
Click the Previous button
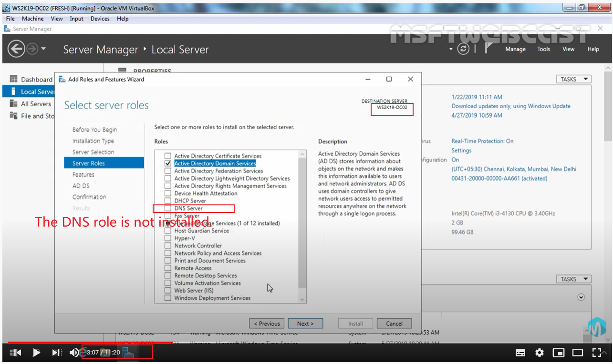point(267,324)
